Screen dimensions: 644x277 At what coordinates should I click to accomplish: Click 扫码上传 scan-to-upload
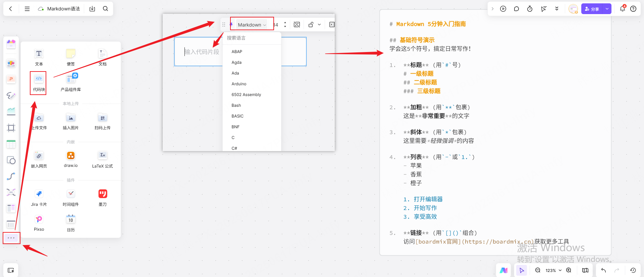103,122
